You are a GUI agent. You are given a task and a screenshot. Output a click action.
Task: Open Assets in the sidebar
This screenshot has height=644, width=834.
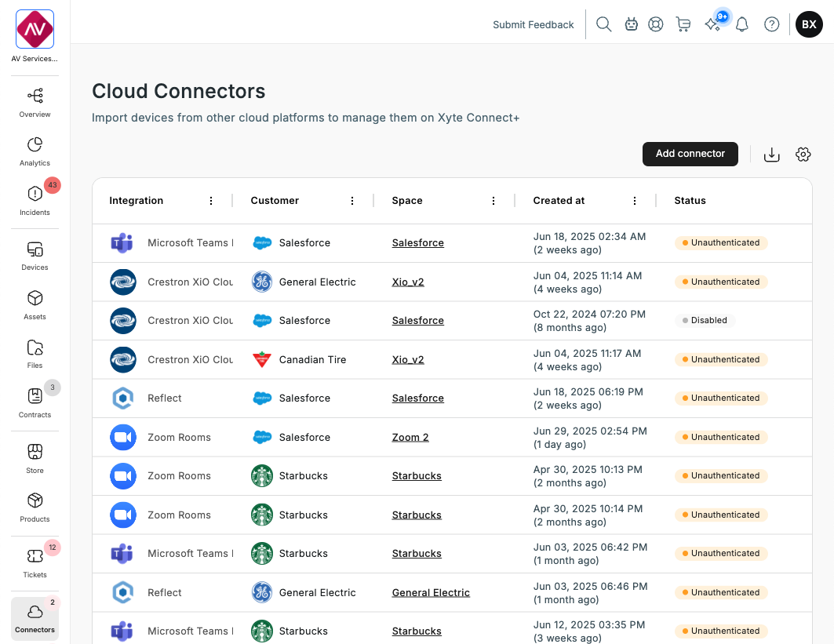35,305
